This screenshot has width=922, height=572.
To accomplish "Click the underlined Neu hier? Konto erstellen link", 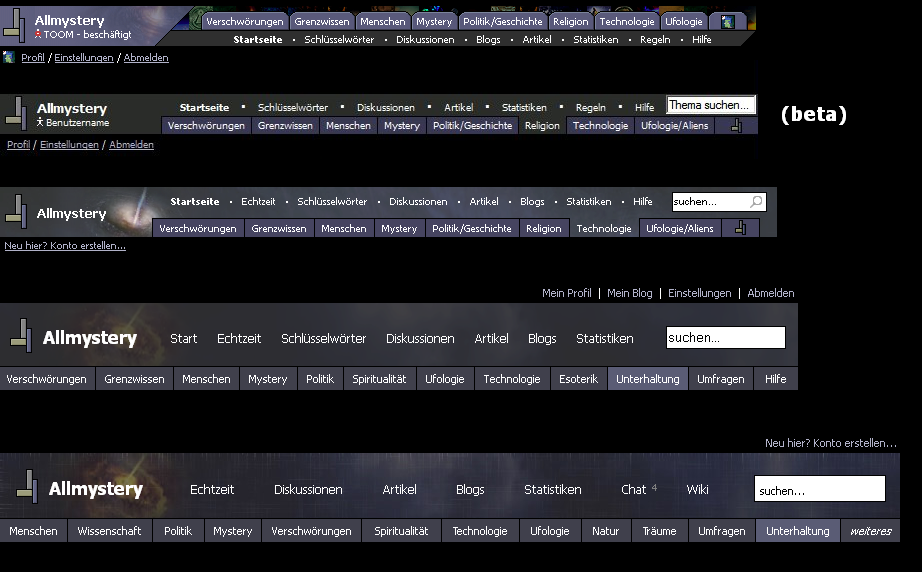I will [x=65, y=245].
